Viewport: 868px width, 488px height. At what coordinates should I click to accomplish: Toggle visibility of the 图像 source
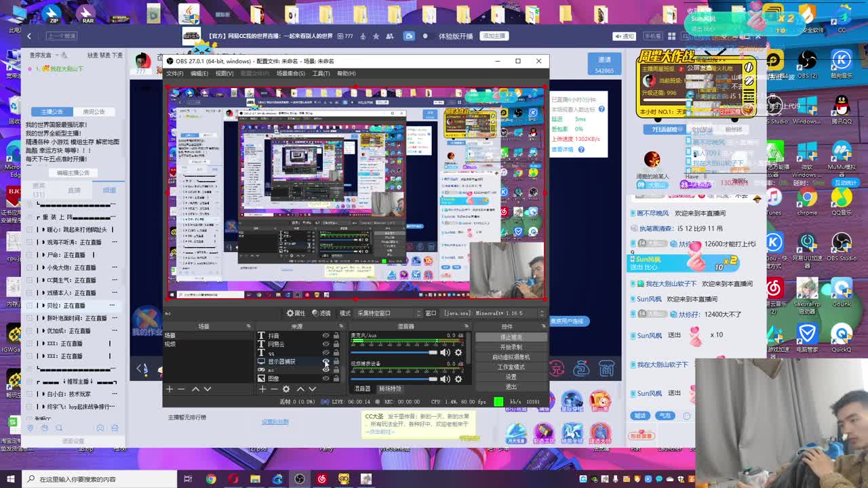point(325,378)
